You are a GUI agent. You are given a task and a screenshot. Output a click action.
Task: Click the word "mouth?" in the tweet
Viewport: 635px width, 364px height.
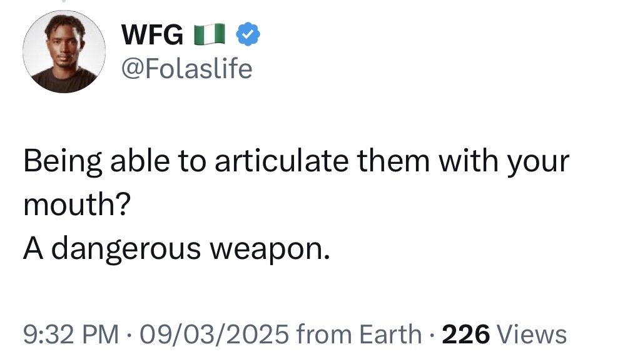76,205
